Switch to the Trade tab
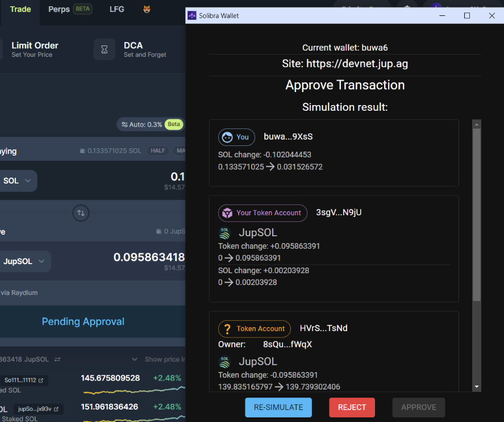The width and height of the screenshot is (504, 422). pos(20,9)
